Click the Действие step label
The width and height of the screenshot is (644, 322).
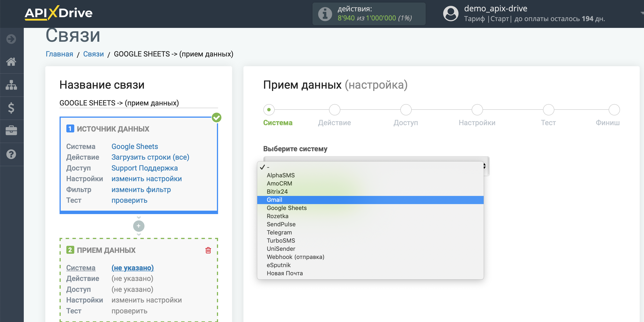point(334,123)
